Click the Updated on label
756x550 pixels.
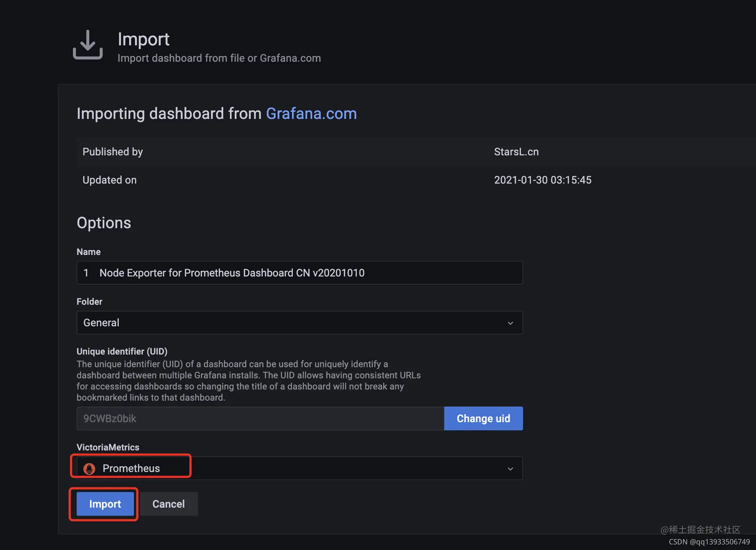tap(109, 180)
